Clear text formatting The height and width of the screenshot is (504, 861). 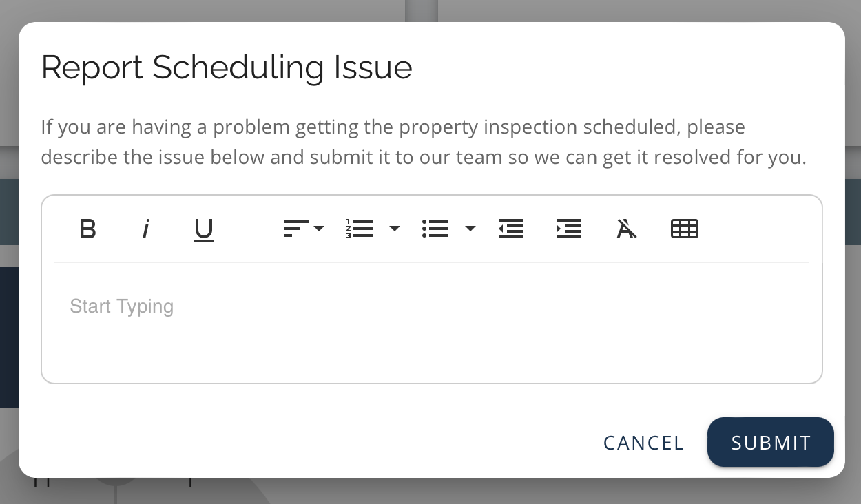[x=626, y=229]
